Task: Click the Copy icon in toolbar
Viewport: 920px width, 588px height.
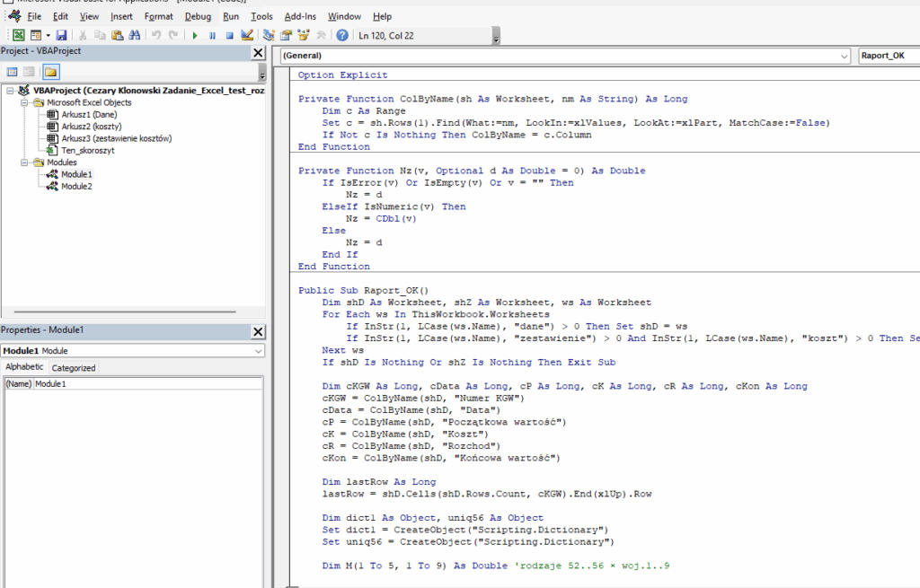Action: pos(101,35)
